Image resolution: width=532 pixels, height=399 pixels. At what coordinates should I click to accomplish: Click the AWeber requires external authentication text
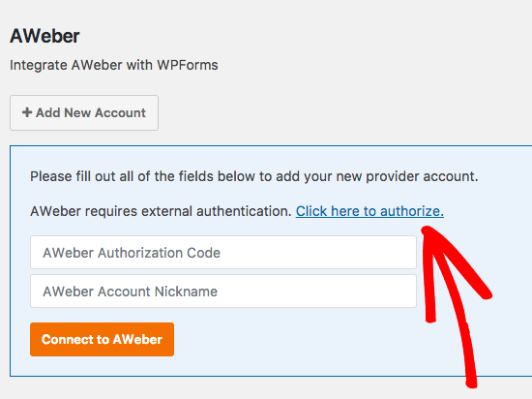coord(161,211)
